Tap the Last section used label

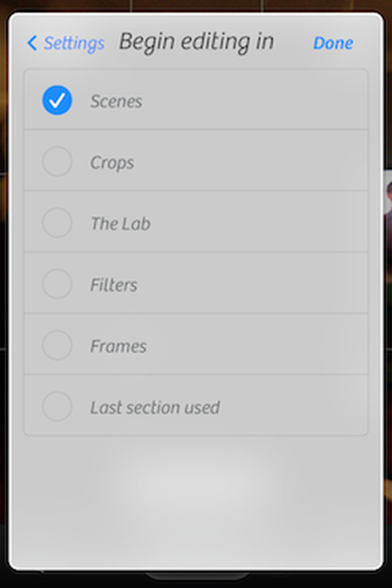(x=155, y=407)
